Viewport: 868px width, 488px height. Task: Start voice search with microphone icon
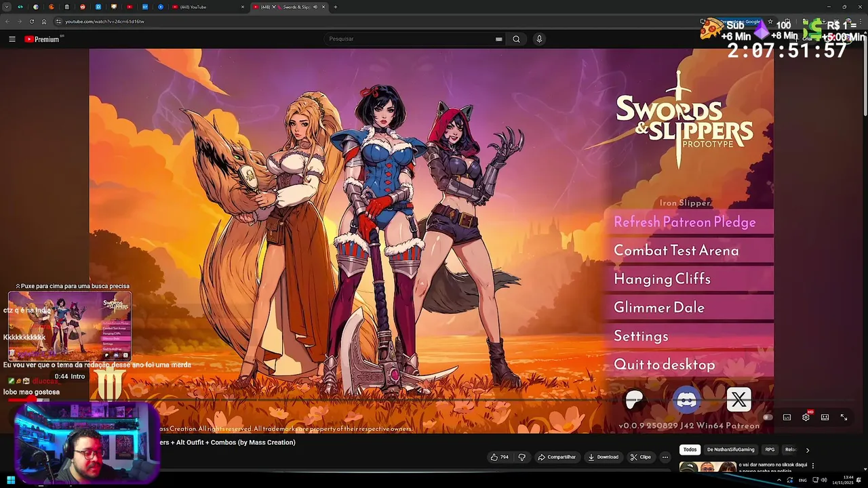coord(539,39)
